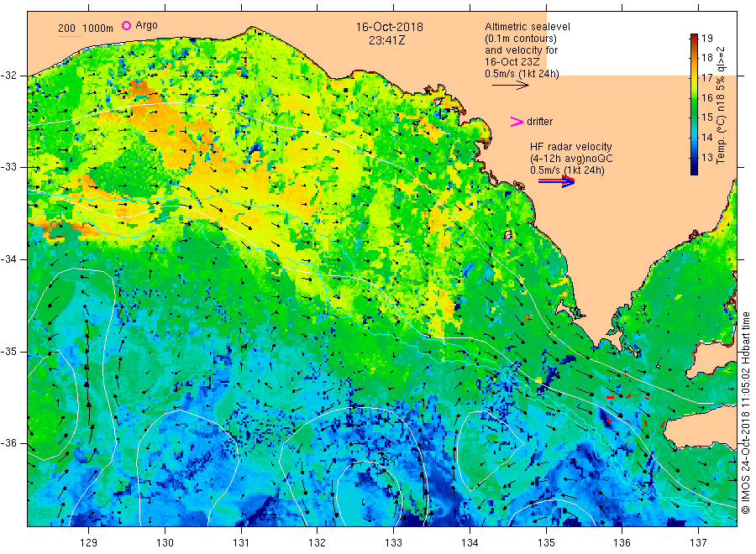Click the longitude label 130
756x554 pixels.
click(165, 543)
